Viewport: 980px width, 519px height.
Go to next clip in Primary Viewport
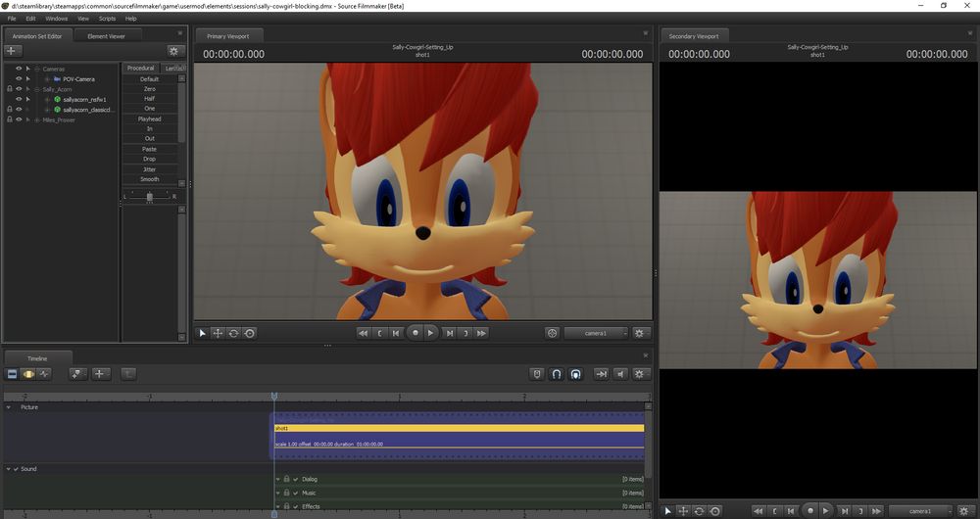point(465,334)
